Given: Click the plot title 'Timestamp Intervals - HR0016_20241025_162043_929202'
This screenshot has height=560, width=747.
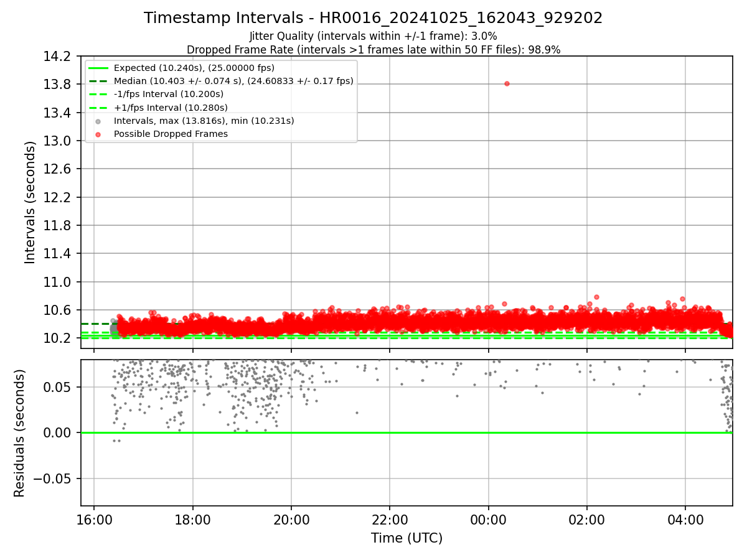Looking at the screenshot, I should point(373,18).
